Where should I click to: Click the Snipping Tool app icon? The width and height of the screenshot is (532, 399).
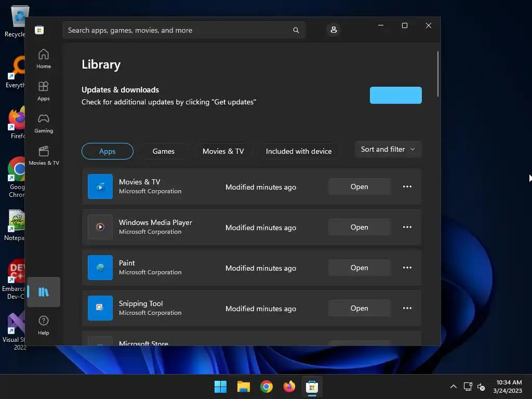[100, 308]
